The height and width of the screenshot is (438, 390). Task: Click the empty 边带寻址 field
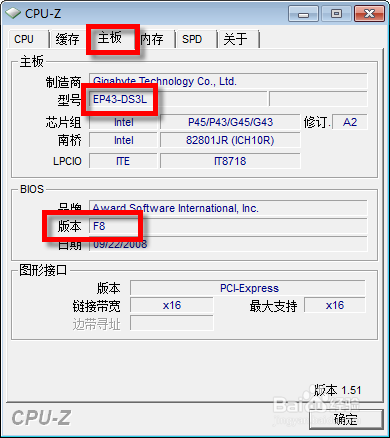click(172, 323)
